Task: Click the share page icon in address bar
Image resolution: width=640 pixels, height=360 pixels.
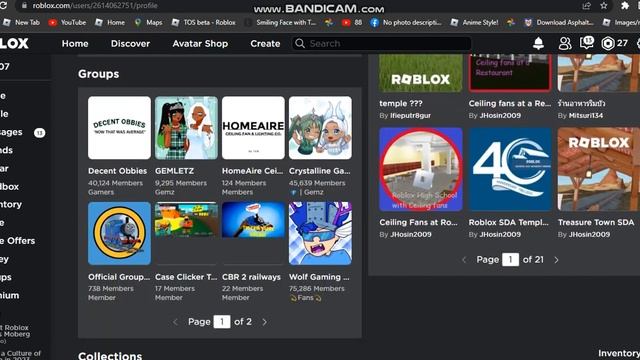Action: pos(587,5)
